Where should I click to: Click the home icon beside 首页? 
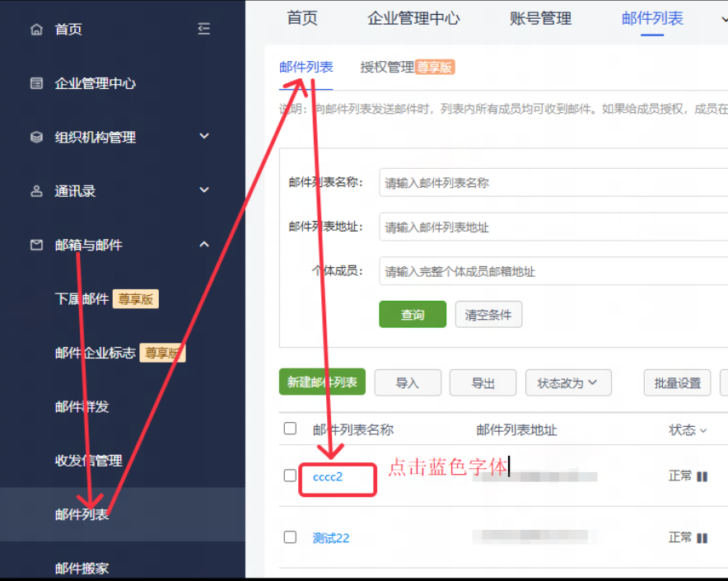(x=35, y=29)
